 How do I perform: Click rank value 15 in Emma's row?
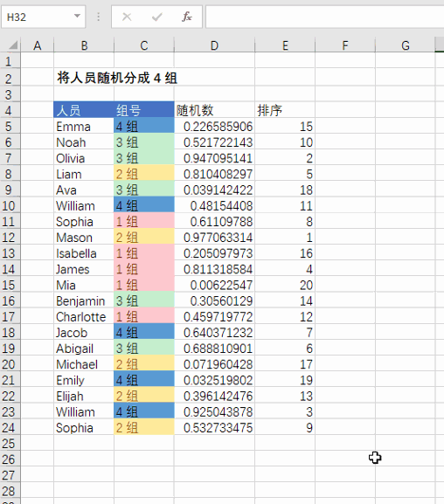coord(285,127)
